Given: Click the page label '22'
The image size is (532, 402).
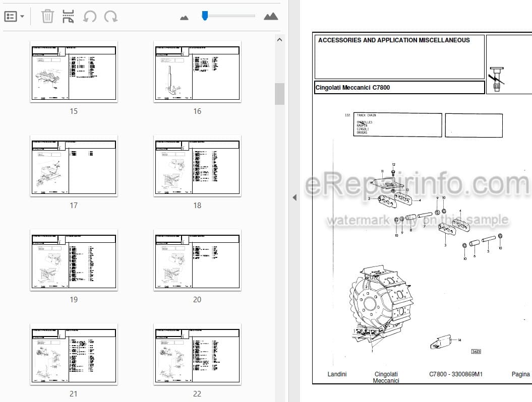Looking at the screenshot, I should click(197, 394).
